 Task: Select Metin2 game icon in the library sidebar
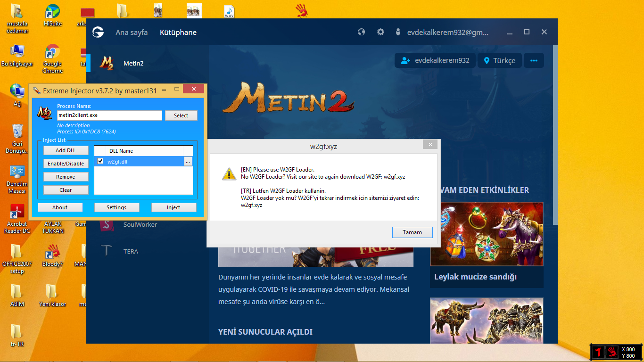click(107, 63)
